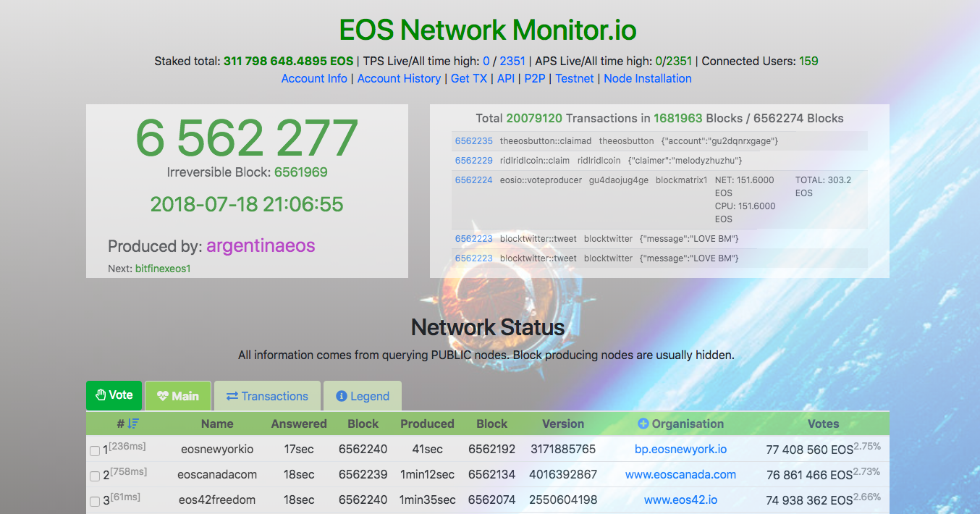Tick the checkbox for eoscanadacom
The width and height of the screenshot is (980, 514).
click(95, 476)
